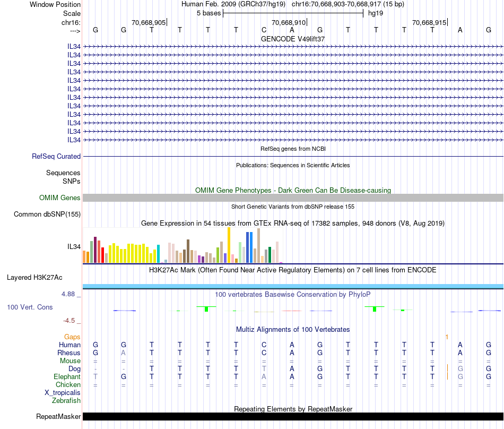Open the GENCODE V49lift37 track title
Viewport: 504px width, 429px height.
[x=293, y=39]
